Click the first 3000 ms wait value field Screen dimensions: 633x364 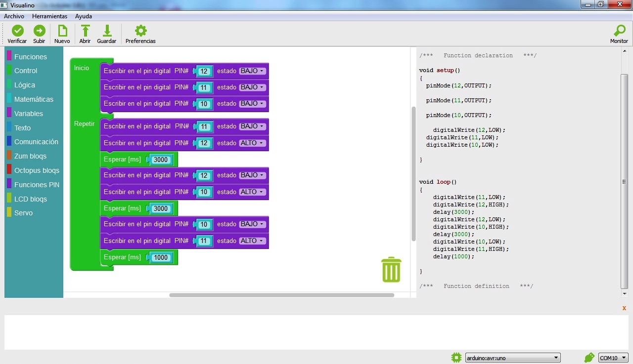[161, 160]
